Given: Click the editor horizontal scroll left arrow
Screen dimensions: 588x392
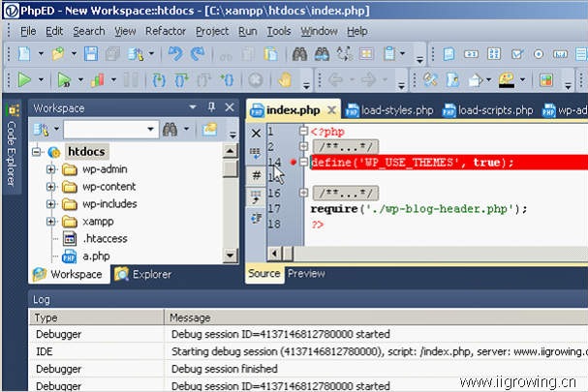Looking at the screenshot, I should pyautogui.click(x=275, y=254).
